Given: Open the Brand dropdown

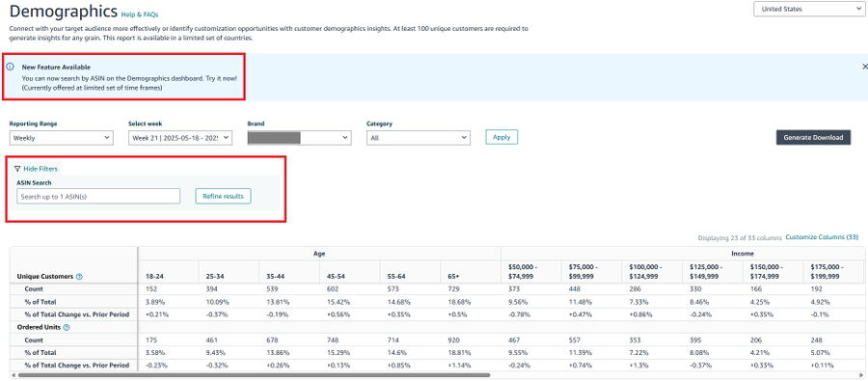Looking at the screenshot, I should click(299, 138).
